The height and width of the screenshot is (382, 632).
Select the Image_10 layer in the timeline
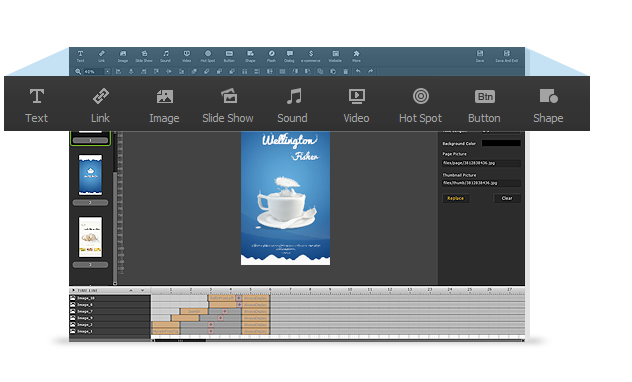(x=110, y=298)
